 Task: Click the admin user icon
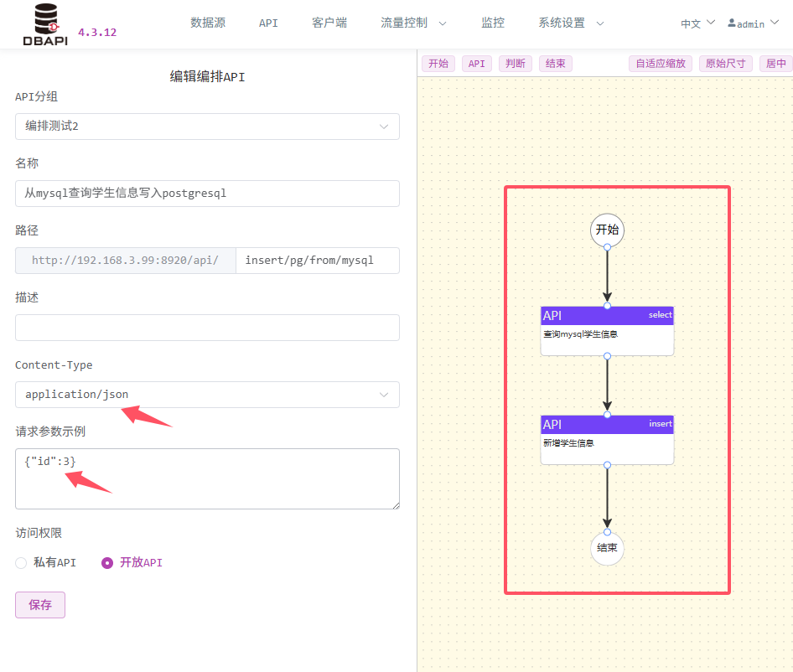click(x=732, y=23)
